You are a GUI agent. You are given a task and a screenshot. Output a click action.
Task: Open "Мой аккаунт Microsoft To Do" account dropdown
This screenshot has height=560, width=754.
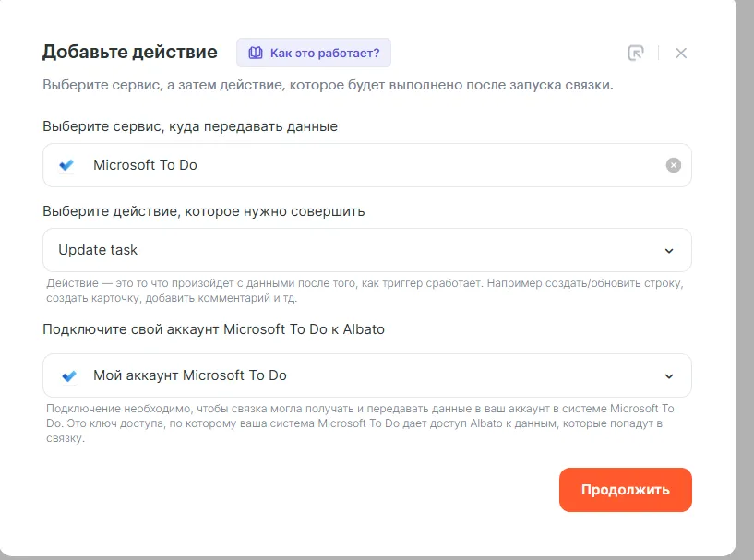pyautogui.click(x=366, y=375)
